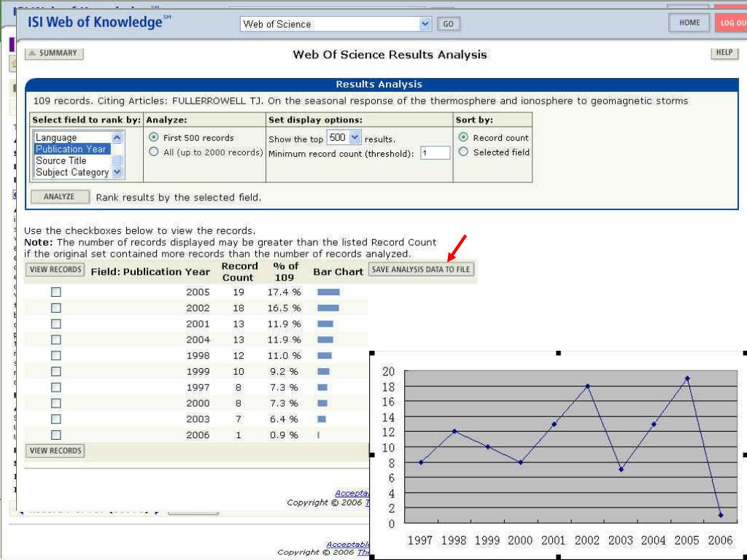Click the record count 19 cell
Viewport: 747px width, 560px height.
pyautogui.click(x=239, y=292)
